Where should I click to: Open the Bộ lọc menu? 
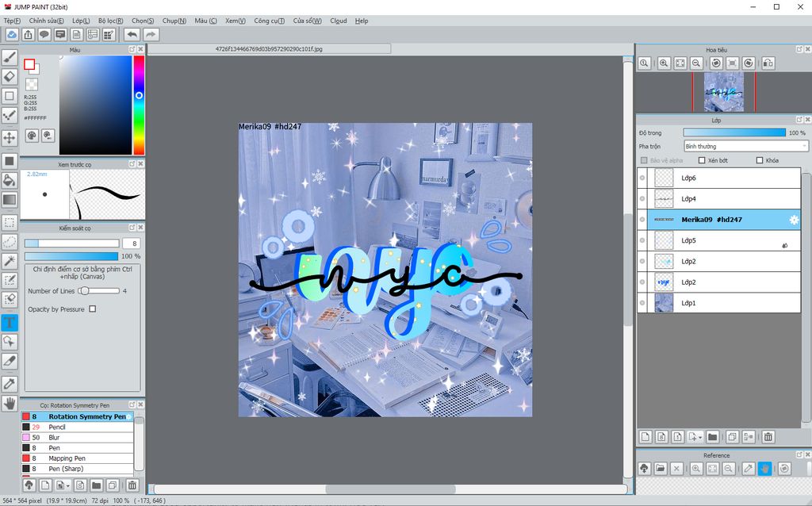(x=110, y=21)
